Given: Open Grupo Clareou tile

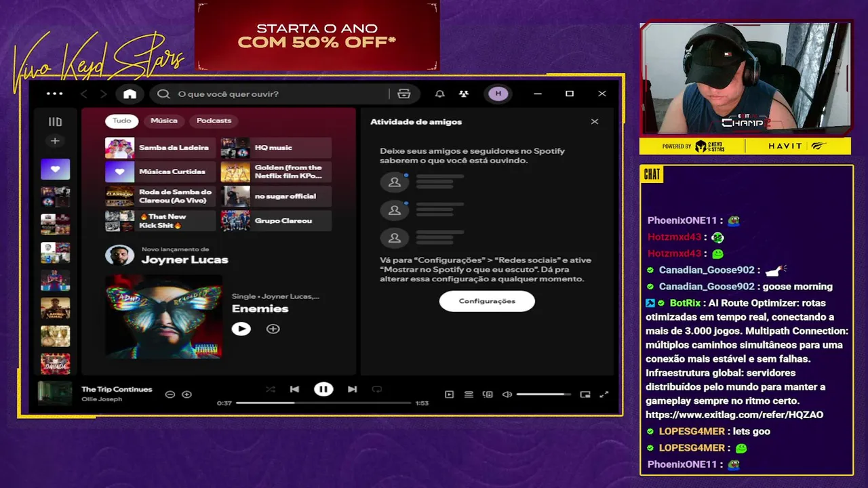Looking at the screenshot, I should pos(276,221).
